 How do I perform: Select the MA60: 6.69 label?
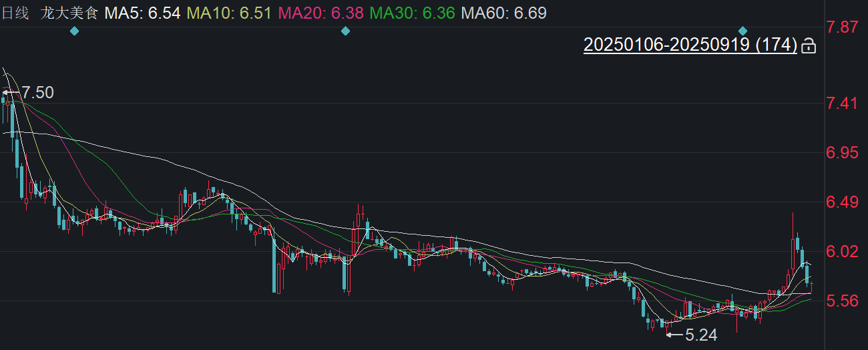[503, 13]
